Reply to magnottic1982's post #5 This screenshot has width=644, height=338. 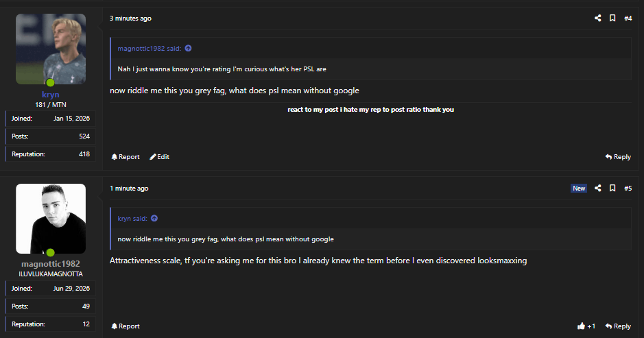click(618, 326)
